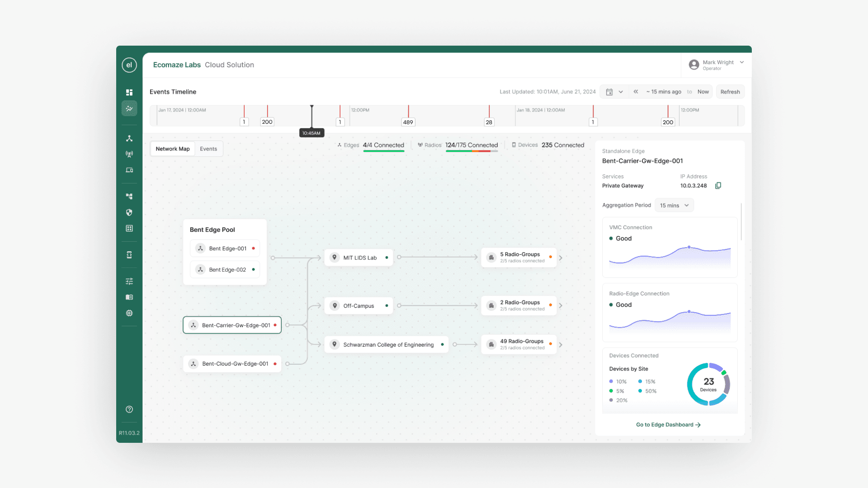Click the radio tower sidebar icon
Image resolution: width=868 pixels, height=488 pixels.
[129, 154]
